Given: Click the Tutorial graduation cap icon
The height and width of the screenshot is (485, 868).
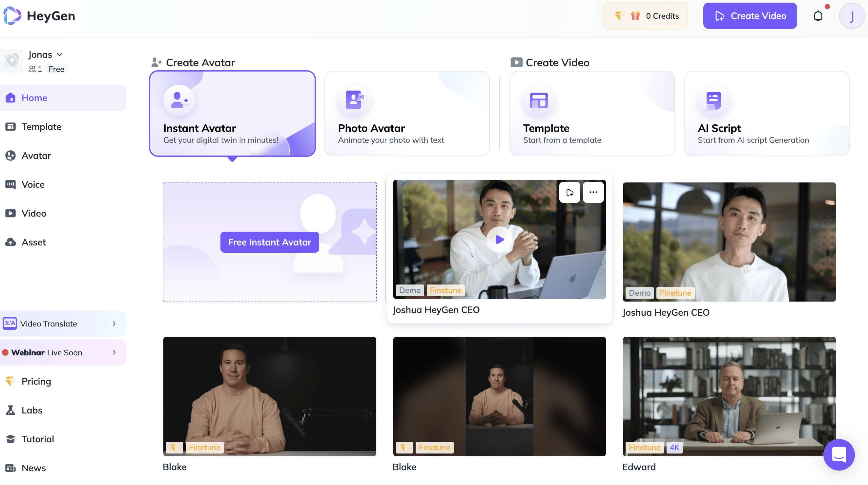Looking at the screenshot, I should coord(10,439).
